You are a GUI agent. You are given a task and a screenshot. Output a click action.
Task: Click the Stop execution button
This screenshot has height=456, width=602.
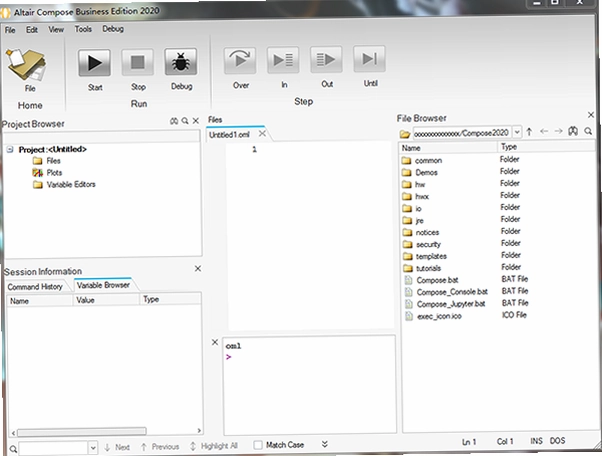pyautogui.click(x=137, y=62)
